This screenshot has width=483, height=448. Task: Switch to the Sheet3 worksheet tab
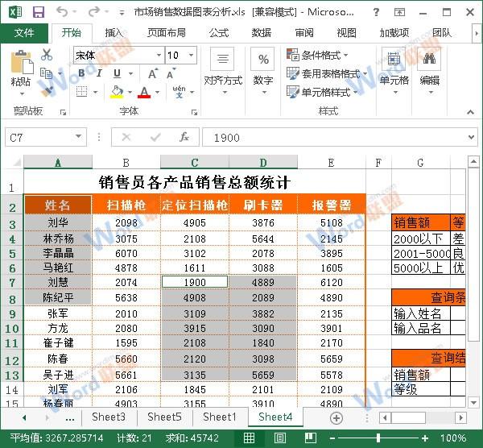coord(108,417)
